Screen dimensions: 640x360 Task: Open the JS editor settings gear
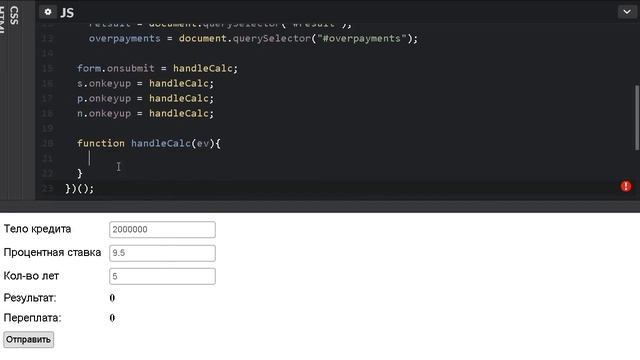(x=48, y=12)
